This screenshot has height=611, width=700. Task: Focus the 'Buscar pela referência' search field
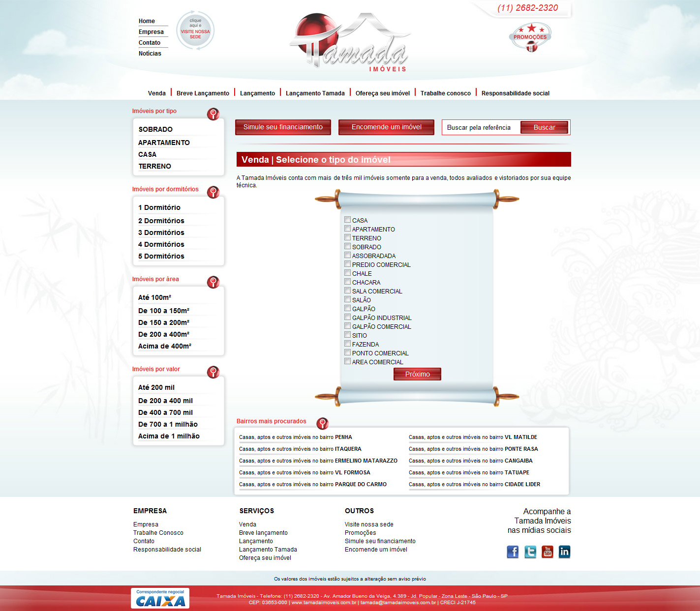tap(481, 127)
